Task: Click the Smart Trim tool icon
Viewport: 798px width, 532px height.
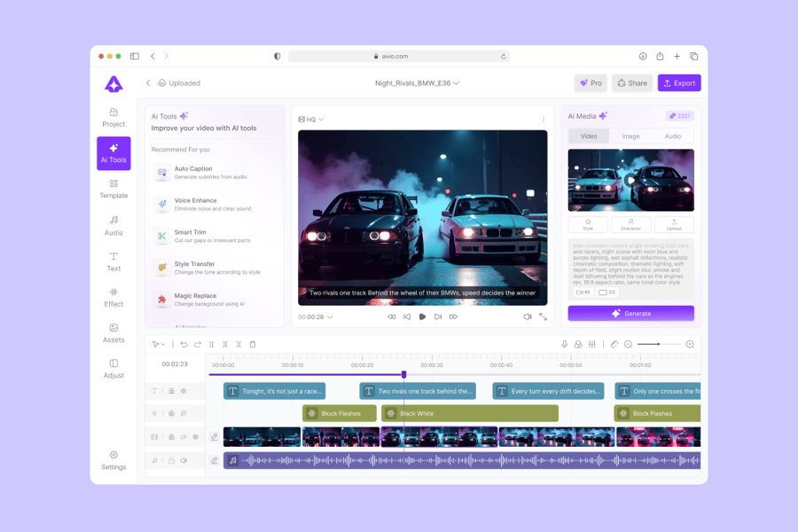Action: coord(161,236)
